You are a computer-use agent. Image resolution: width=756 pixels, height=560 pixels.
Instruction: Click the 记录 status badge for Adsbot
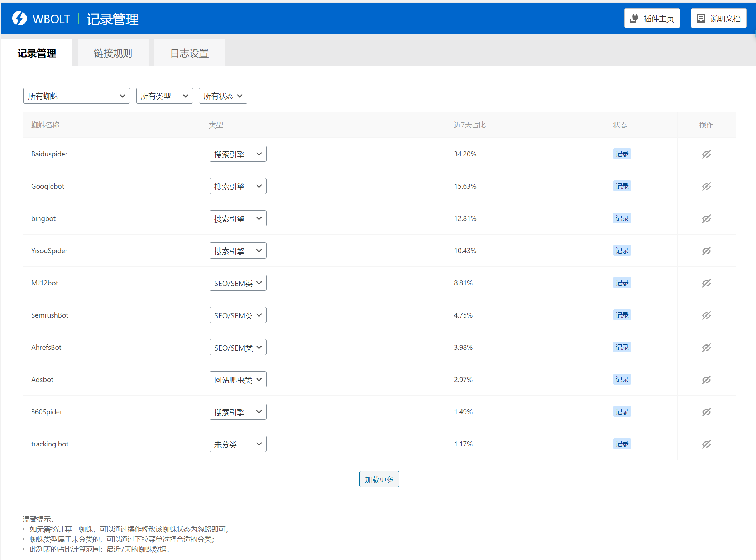(622, 380)
